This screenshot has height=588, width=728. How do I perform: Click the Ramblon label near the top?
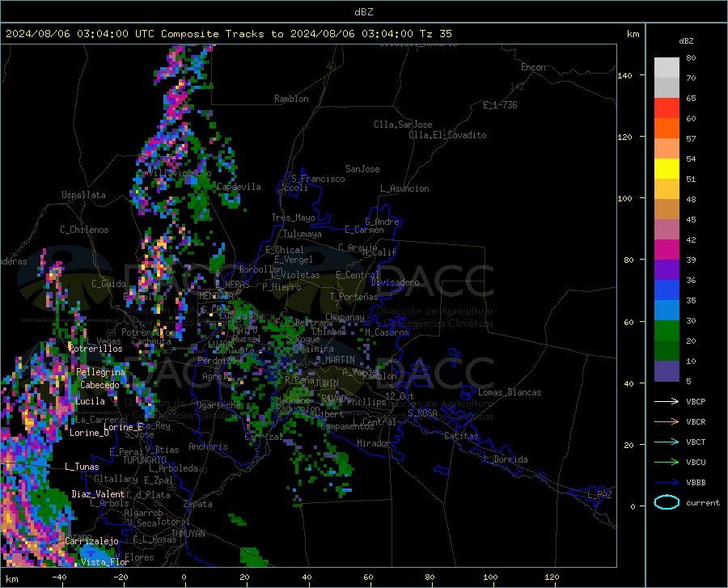pyautogui.click(x=291, y=99)
